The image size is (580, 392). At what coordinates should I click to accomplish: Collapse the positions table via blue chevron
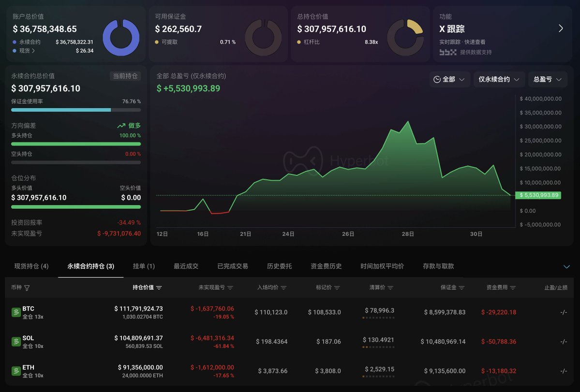[566, 267]
